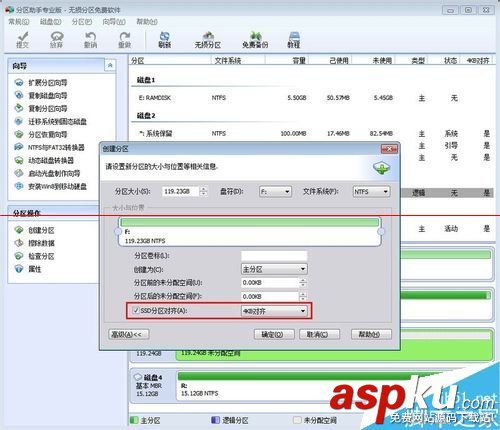Click the 确定(O) button
500x430 pixels.
tap(274, 334)
